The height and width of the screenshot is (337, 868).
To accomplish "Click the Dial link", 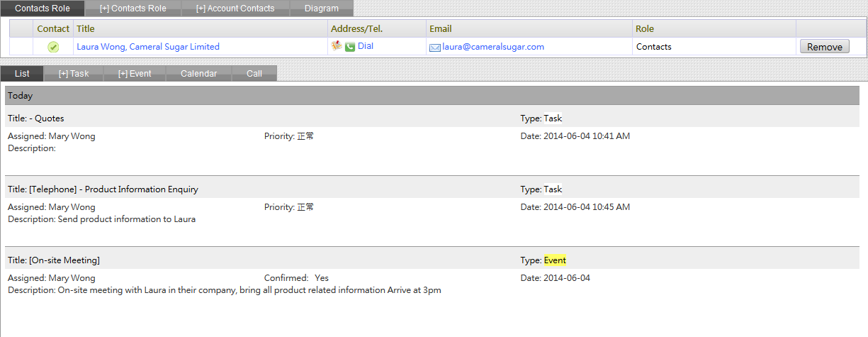I will [366, 46].
